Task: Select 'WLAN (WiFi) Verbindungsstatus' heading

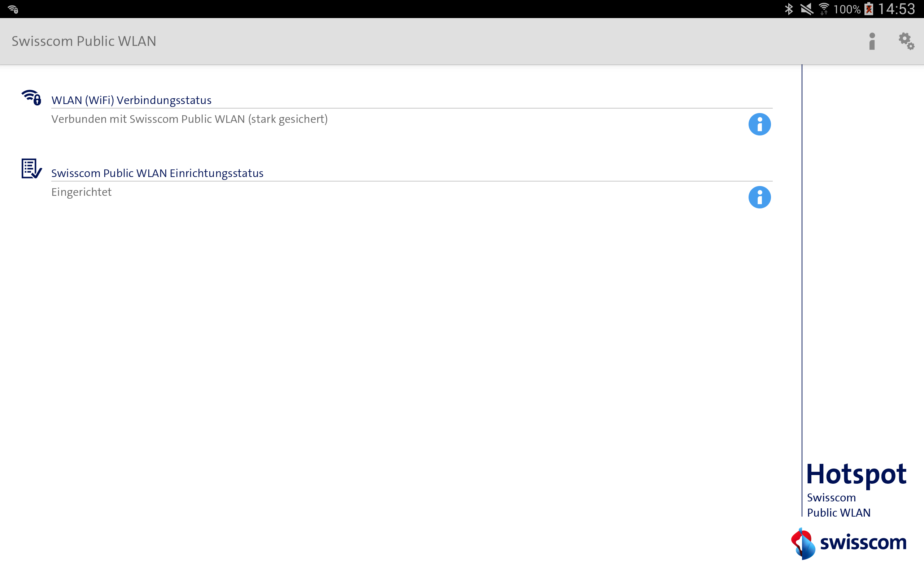Action: 131,100
